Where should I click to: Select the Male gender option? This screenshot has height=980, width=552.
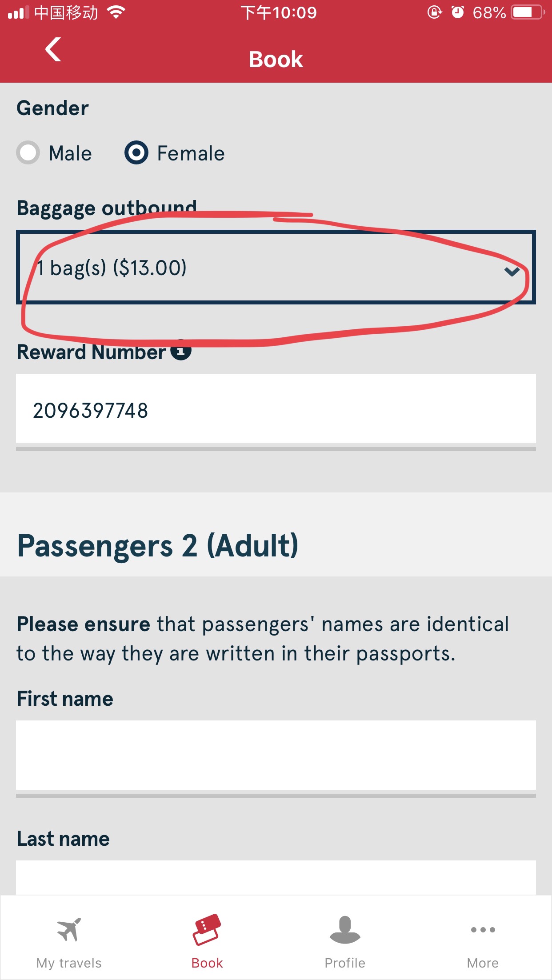(x=28, y=153)
